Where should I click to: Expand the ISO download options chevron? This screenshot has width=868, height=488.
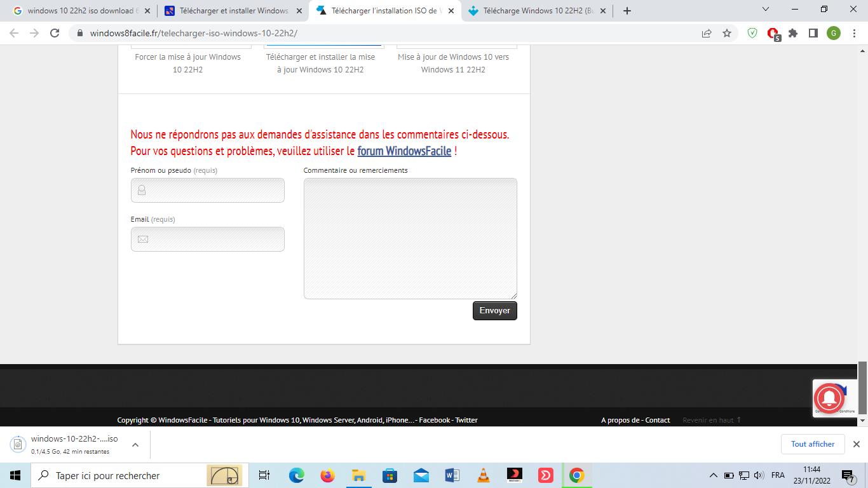pyautogui.click(x=135, y=445)
